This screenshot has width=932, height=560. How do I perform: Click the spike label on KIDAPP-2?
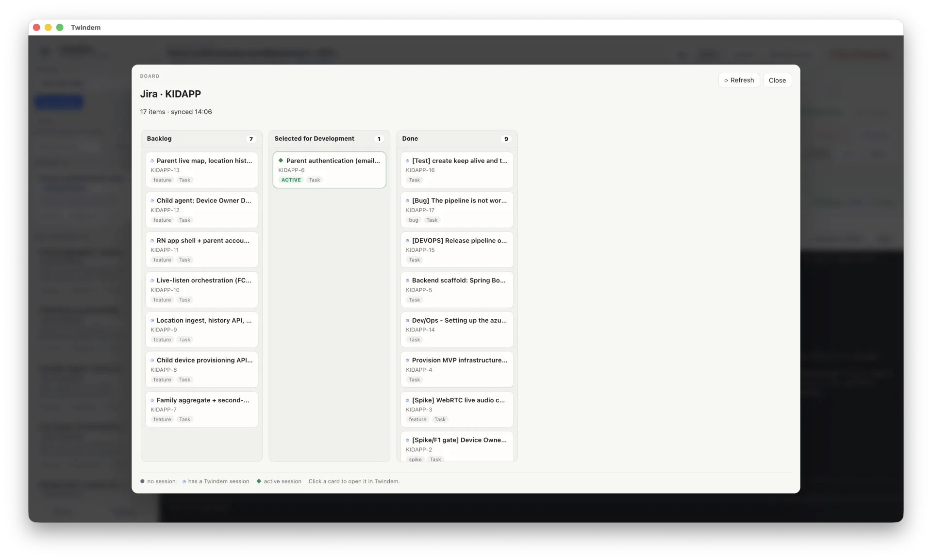415,459
